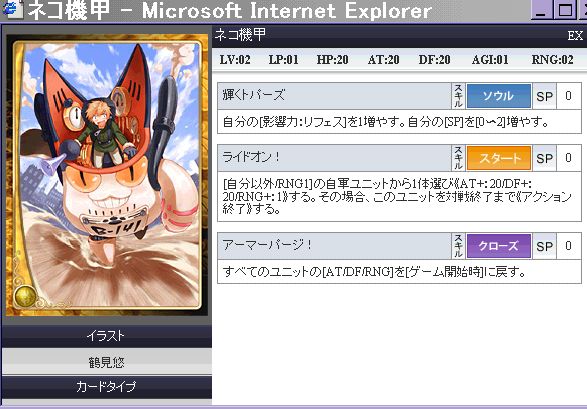Click the RNG:02 stat in stats bar
587x409 pixels.
point(553,59)
